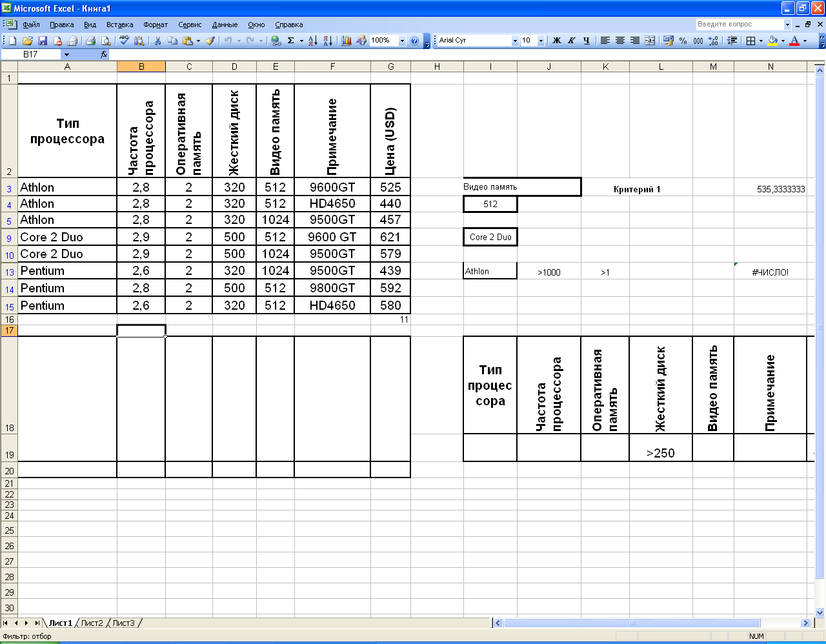
Task: Switch to the Лист2 sheet tab
Action: click(x=92, y=623)
